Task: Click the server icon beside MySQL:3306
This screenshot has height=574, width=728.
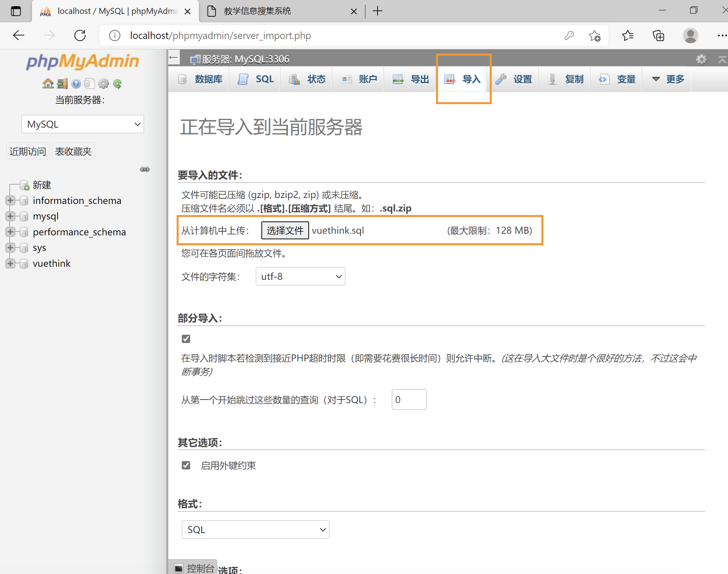Action: coord(195,60)
